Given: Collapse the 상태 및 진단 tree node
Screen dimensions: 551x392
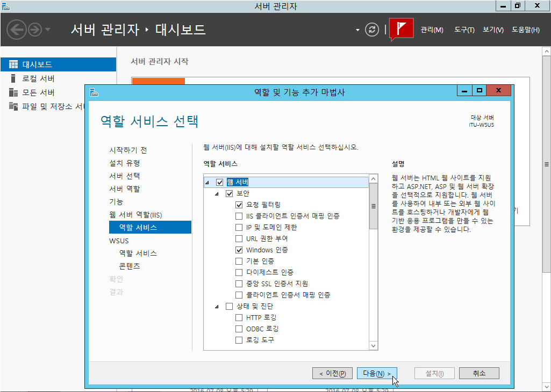Looking at the screenshot, I should point(217,307).
